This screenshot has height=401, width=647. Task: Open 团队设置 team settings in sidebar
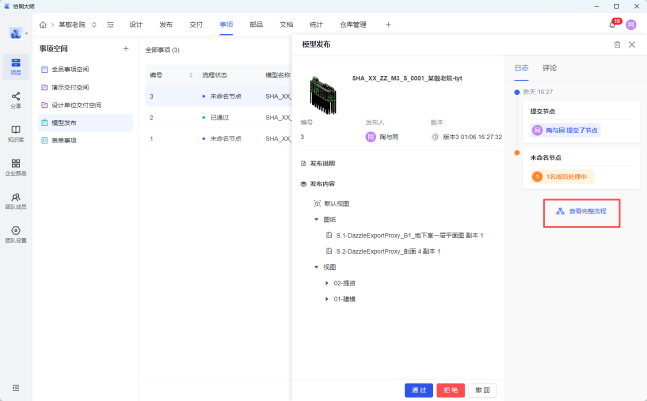tap(16, 234)
